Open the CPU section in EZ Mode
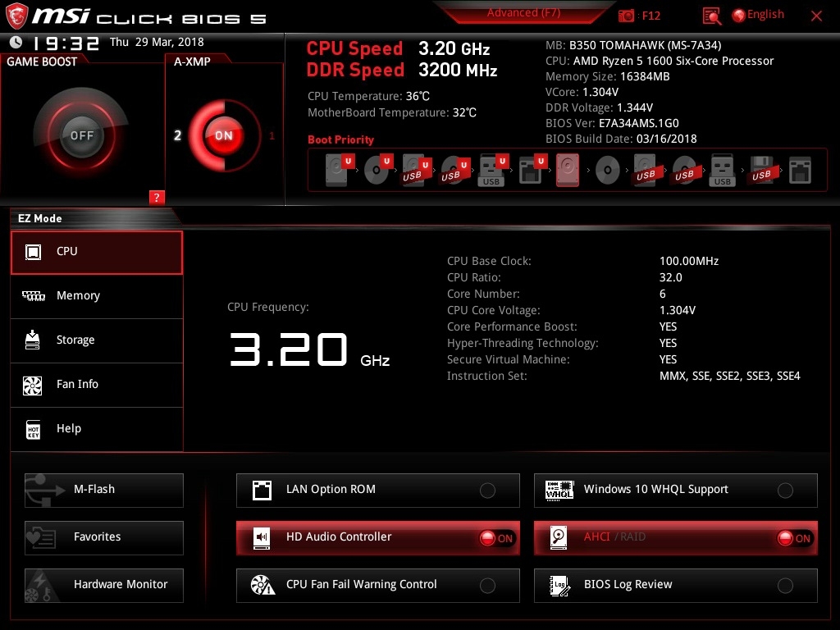The height and width of the screenshot is (630, 840). (x=97, y=253)
